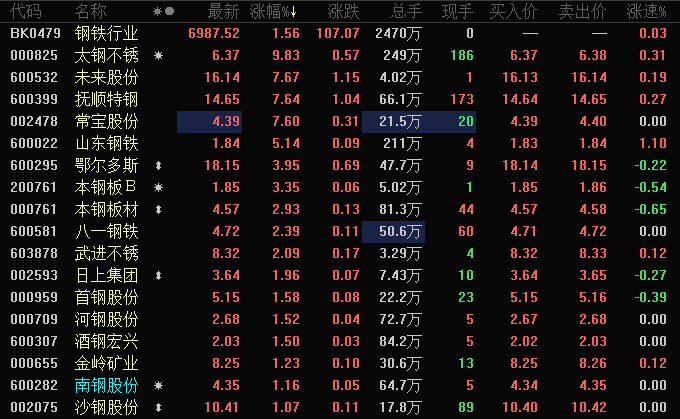This screenshot has width=680, height=419.
Task: Select stock name 日上集团
Action: coord(106,275)
